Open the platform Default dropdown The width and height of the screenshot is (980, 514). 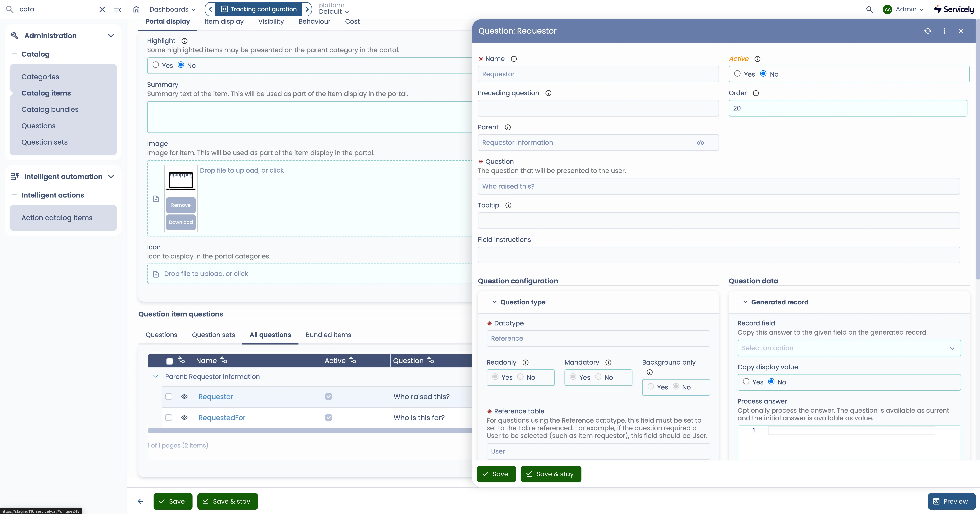click(x=334, y=12)
